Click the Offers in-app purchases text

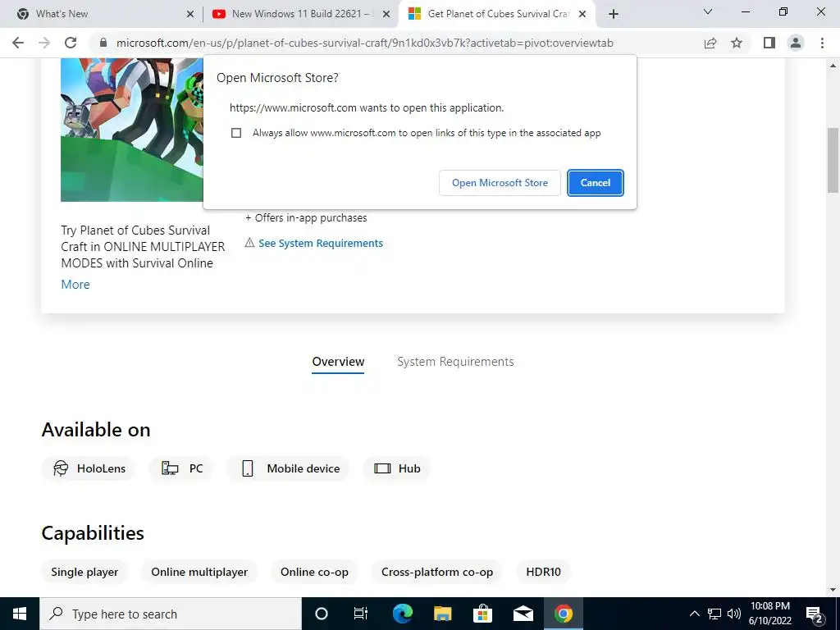pyautogui.click(x=306, y=218)
